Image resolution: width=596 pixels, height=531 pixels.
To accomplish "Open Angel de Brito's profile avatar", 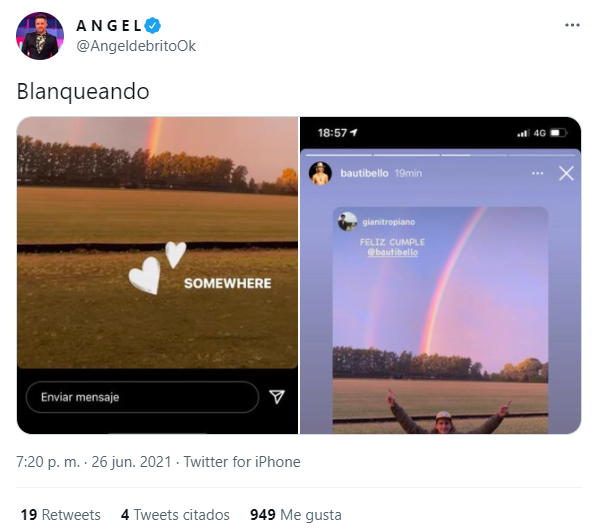I will point(40,36).
